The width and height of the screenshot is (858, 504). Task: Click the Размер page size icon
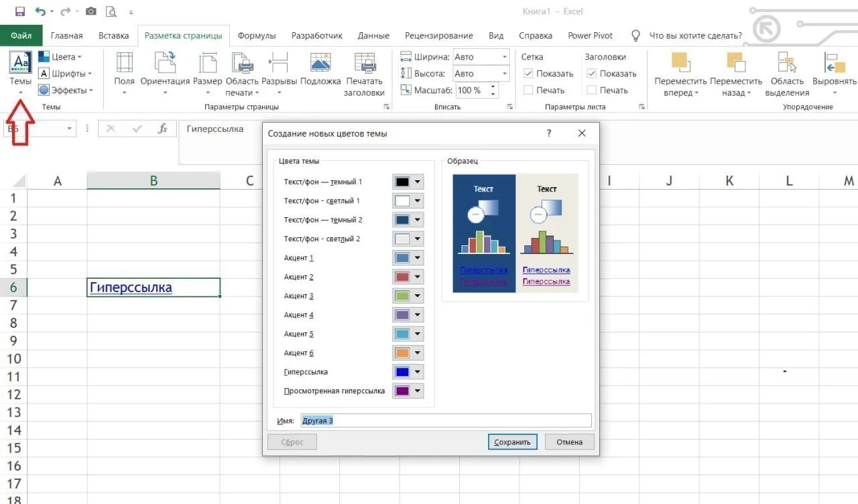[x=207, y=62]
